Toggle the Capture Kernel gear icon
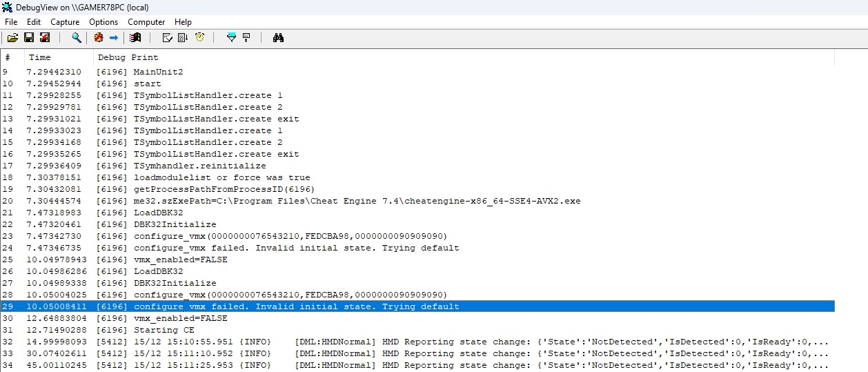This screenshot has width=868, height=372. 99,38
